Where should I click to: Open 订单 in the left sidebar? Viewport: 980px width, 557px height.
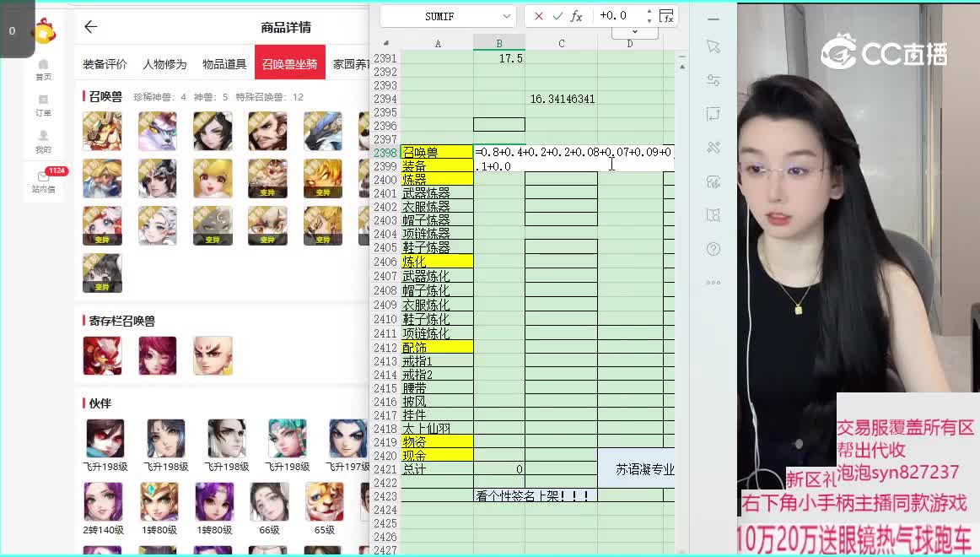click(x=43, y=105)
